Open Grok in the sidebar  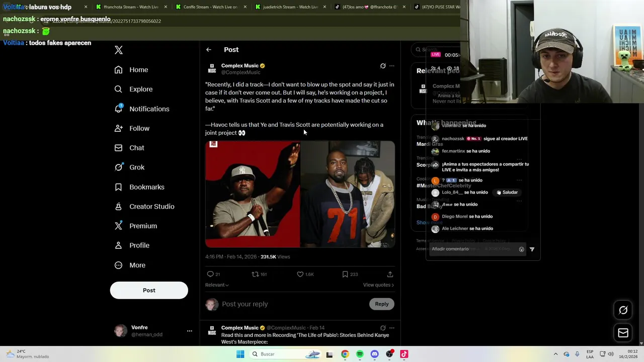129,167
